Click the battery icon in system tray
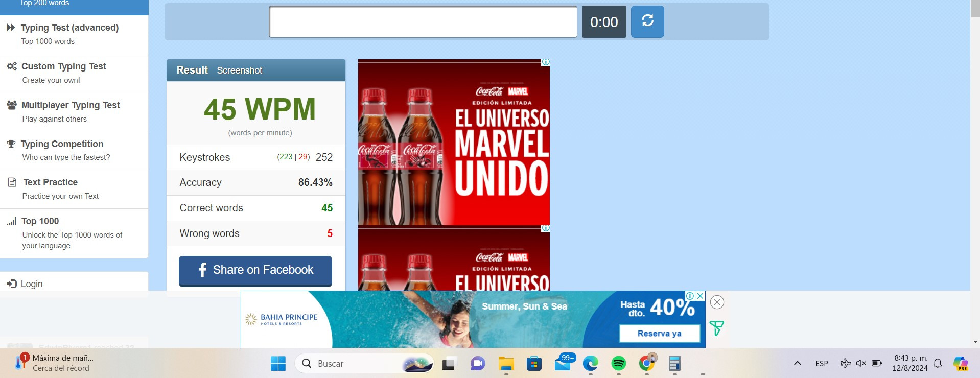 tap(877, 364)
